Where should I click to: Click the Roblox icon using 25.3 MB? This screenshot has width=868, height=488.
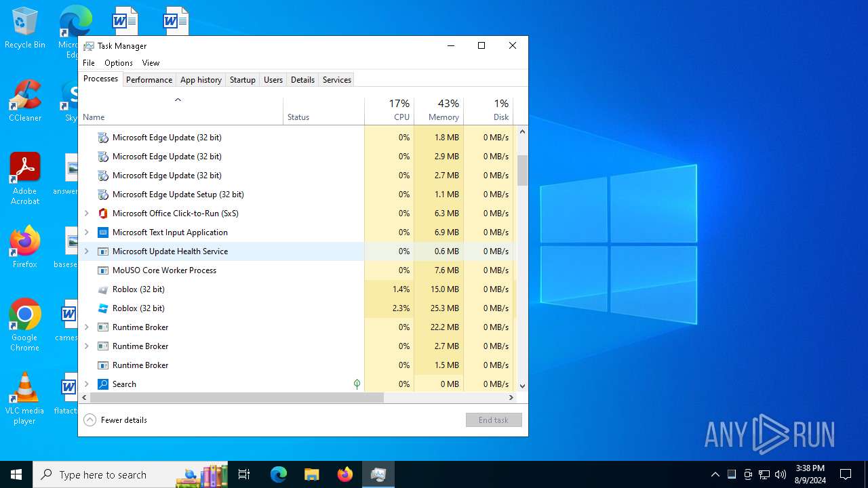[x=103, y=308]
